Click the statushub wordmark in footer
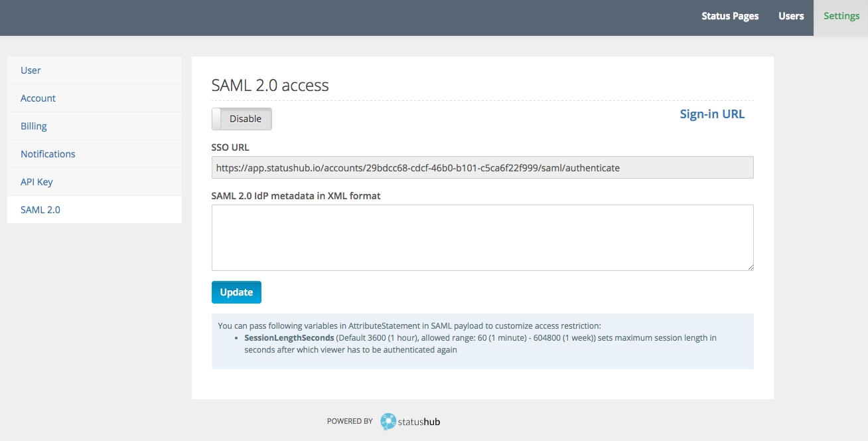The height and width of the screenshot is (441, 868). pos(419,422)
